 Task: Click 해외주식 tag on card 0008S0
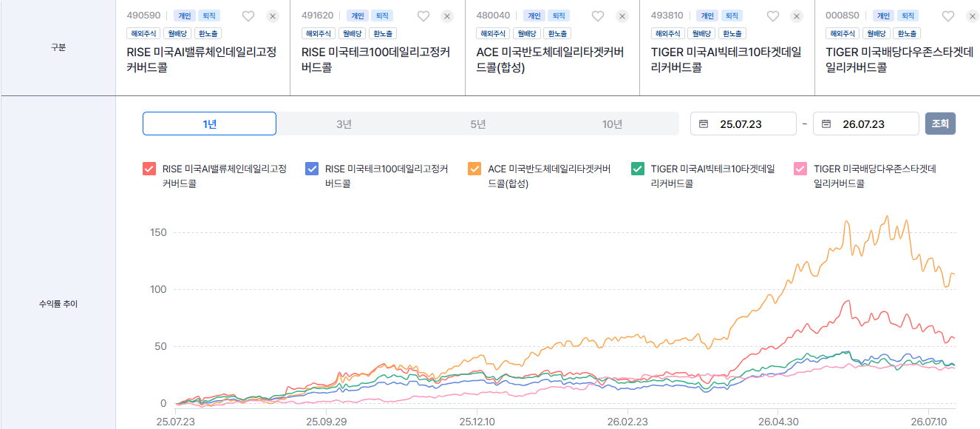843,33
